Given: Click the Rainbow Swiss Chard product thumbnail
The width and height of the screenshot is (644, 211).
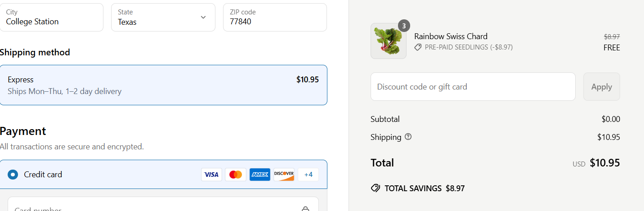Looking at the screenshot, I should 389,41.
